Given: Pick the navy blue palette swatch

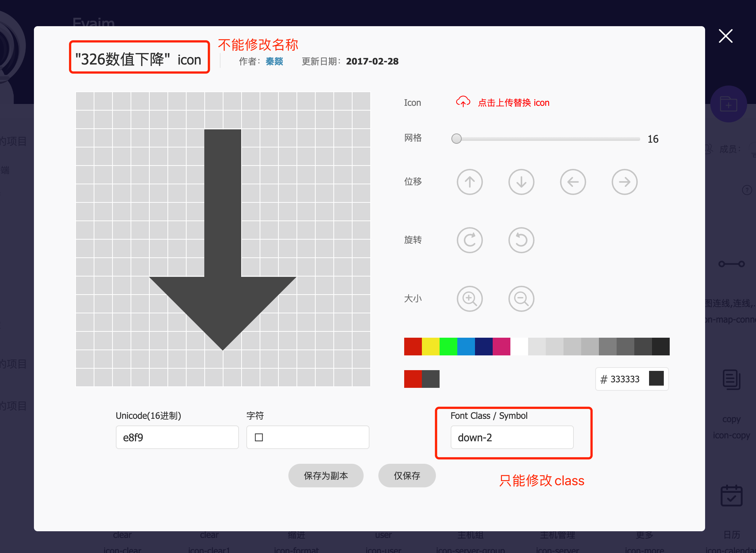Looking at the screenshot, I should pyautogui.click(x=484, y=347).
